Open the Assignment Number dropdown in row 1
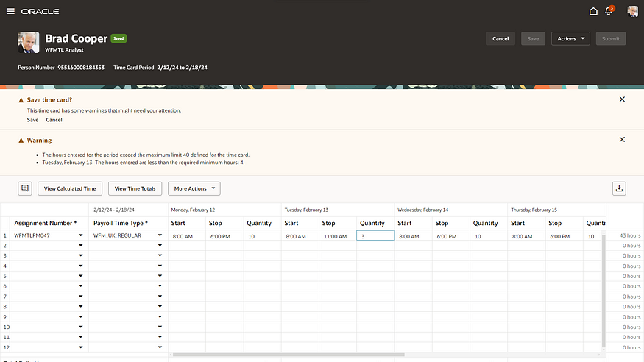This screenshot has width=644, height=362. [x=78, y=235]
